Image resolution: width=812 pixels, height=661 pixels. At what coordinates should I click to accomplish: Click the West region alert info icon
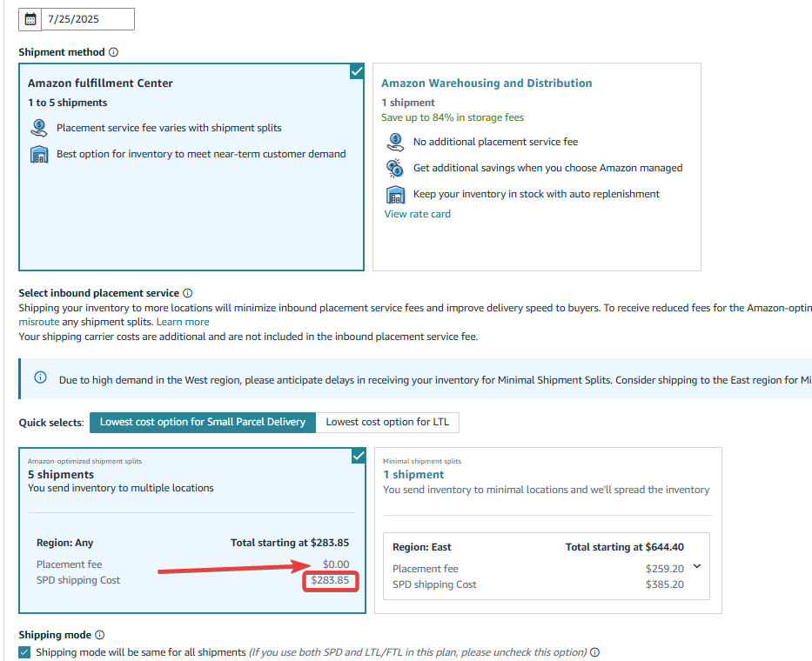(x=40, y=377)
